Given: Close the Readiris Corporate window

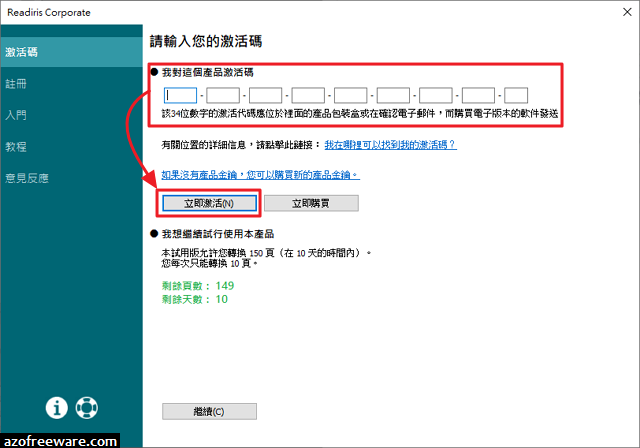Looking at the screenshot, I should pyautogui.click(x=627, y=12).
